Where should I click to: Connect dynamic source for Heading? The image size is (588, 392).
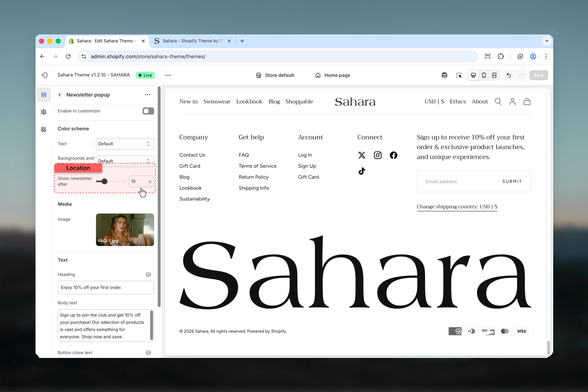(148, 275)
